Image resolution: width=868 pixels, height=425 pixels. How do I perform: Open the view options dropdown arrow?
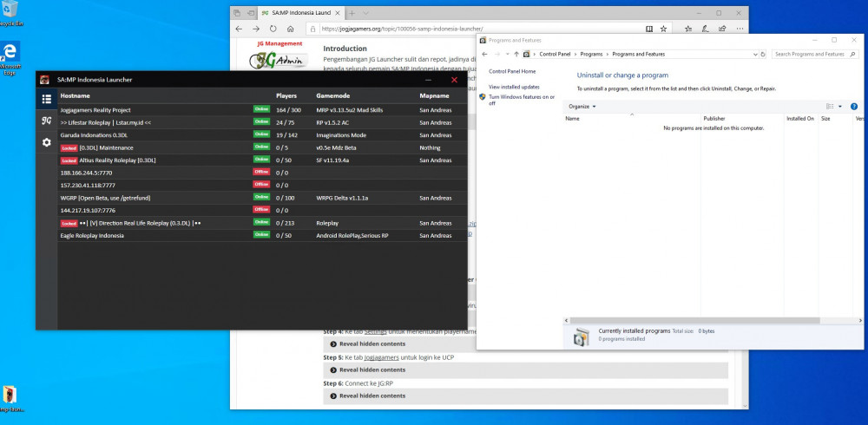(x=839, y=106)
